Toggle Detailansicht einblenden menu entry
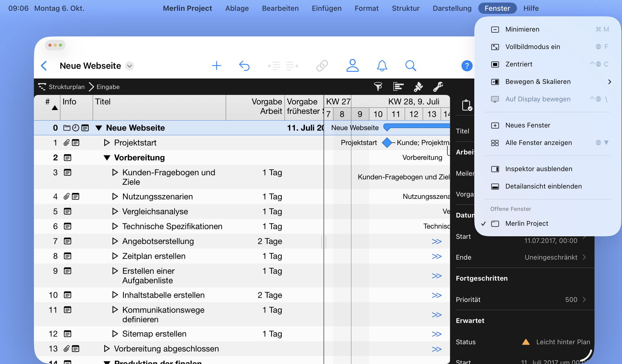622x364 pixels. [543, 186]
